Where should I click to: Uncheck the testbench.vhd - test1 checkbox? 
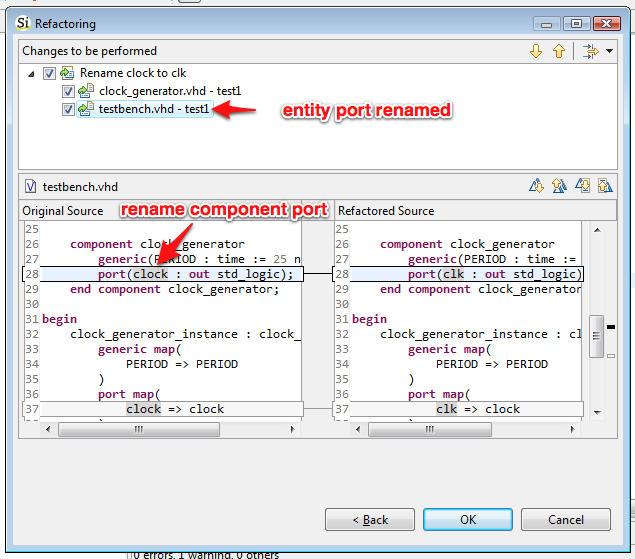pyautogui.click(x=68, y=109)
